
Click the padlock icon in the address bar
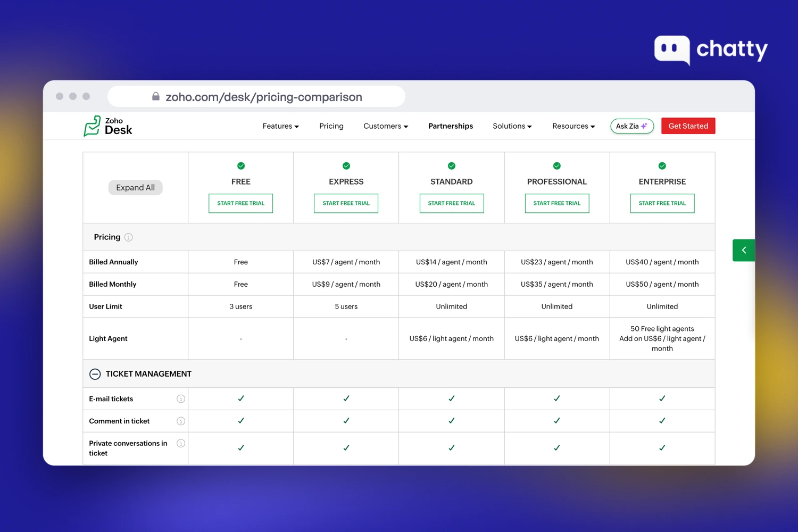[156, 96]
